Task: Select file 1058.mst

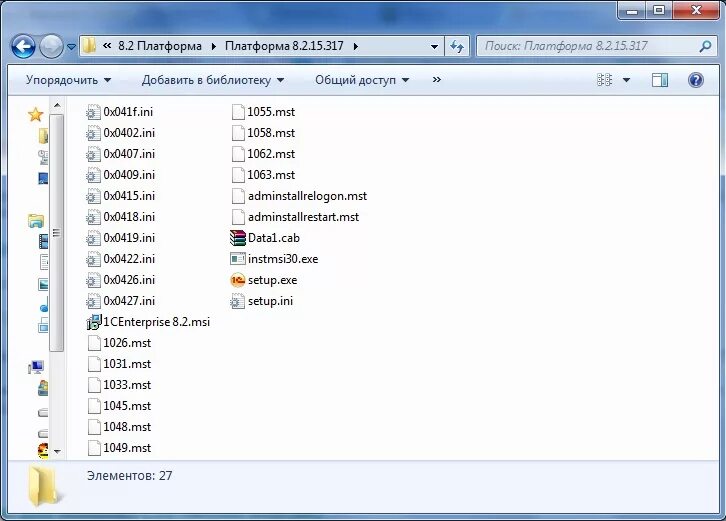Action: click(263, 133)
